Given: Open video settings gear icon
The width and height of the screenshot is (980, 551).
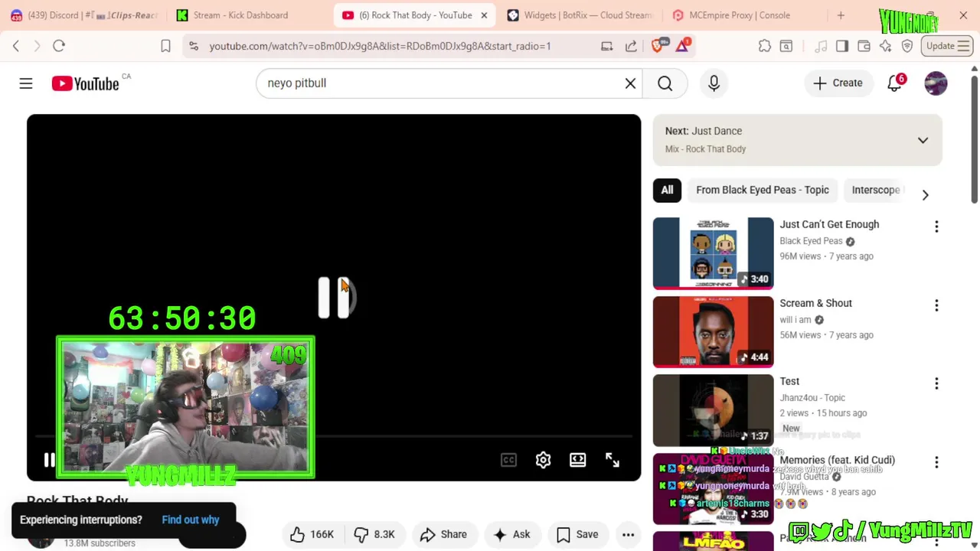Looking at the screenshot, I should [x=543, y=460].
